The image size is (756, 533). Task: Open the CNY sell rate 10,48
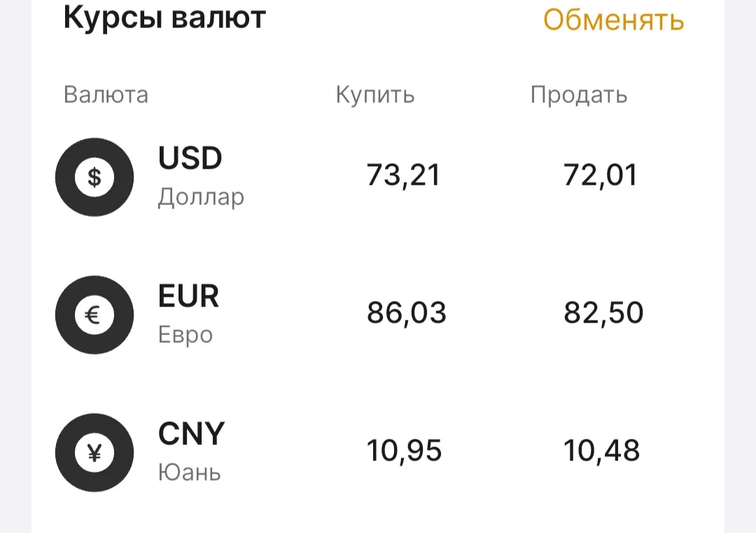click(602, 450)
